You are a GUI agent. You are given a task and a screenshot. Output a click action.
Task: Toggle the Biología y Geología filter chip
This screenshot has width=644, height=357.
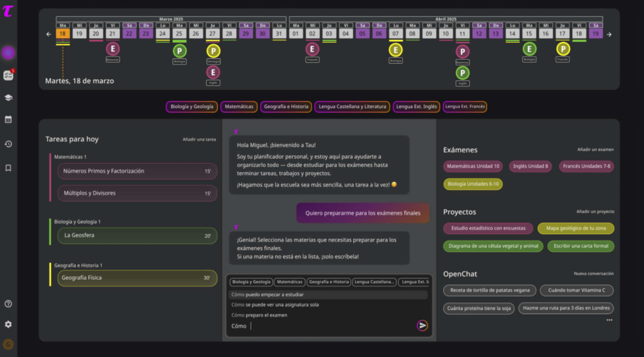(x=192, y=107)
